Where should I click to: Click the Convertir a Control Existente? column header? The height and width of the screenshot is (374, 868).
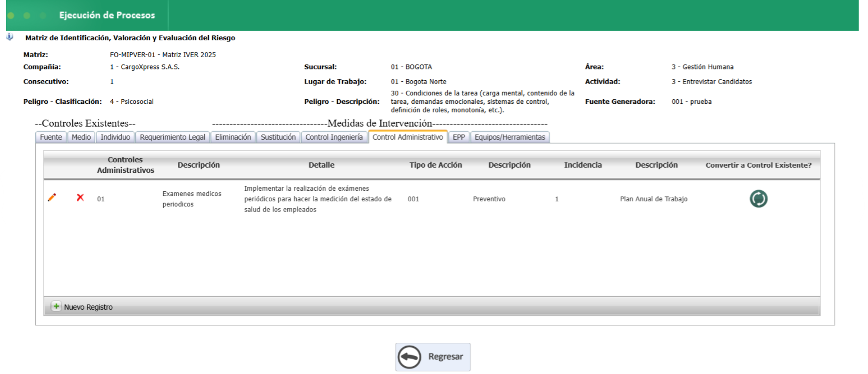tap(759, 165)
